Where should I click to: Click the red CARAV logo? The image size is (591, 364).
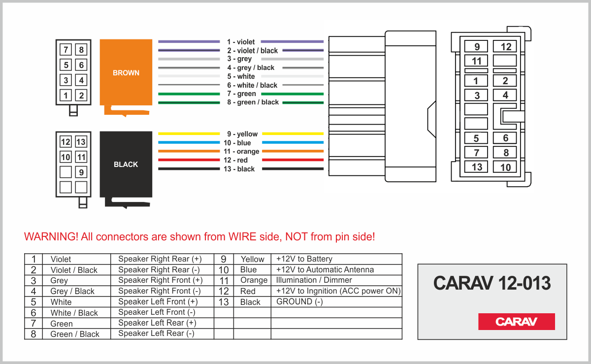coord(516,322)
